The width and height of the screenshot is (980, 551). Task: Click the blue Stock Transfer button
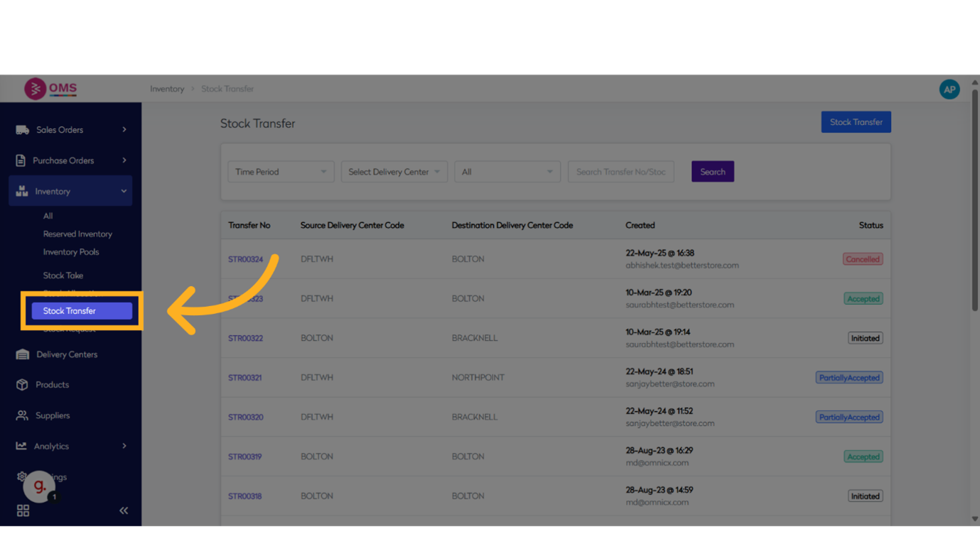click(856, 122)
